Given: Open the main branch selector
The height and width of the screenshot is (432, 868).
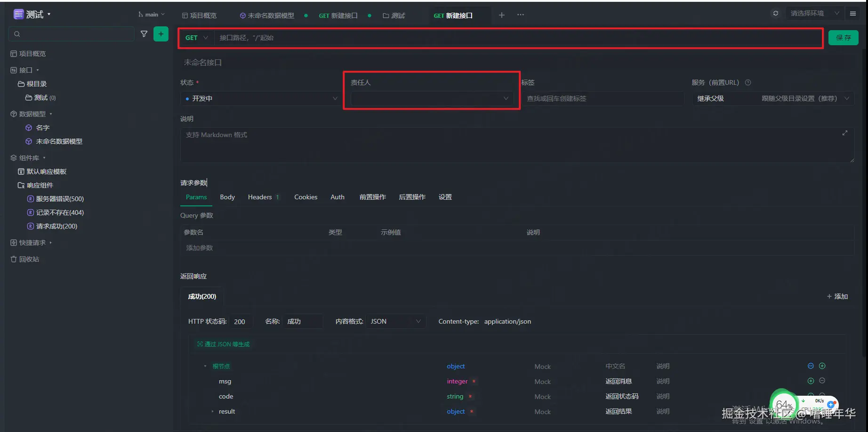Looking at the screenshot, I should tap(152, 15).
